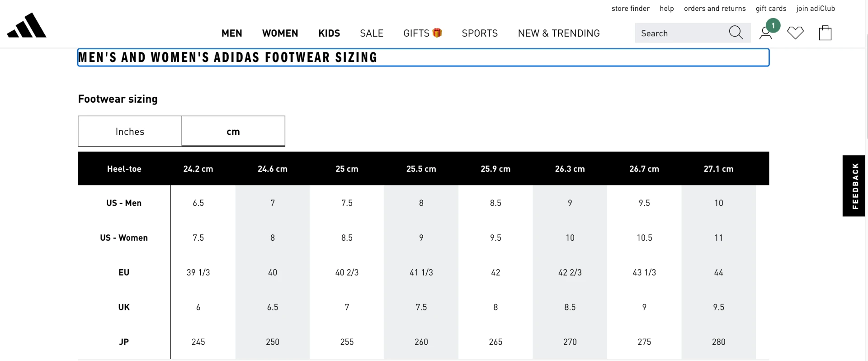Click the JP size 265 cell
The height and width of the screenshot is (361, 868).
click(496, 342)
